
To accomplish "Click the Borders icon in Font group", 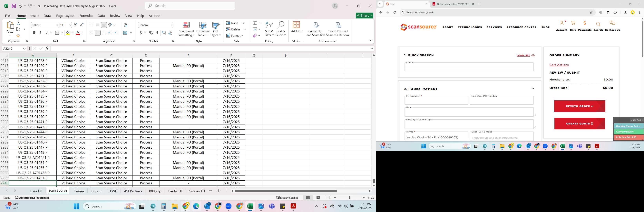I will tap(57, 33).
